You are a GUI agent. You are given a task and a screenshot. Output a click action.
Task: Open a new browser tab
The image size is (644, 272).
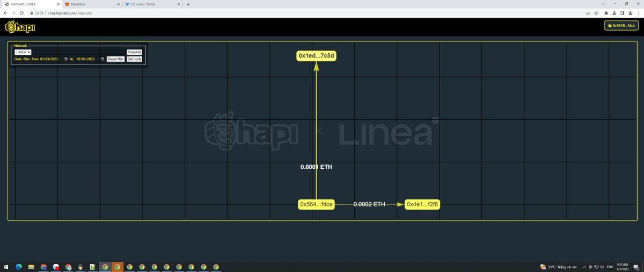[188, 4]
